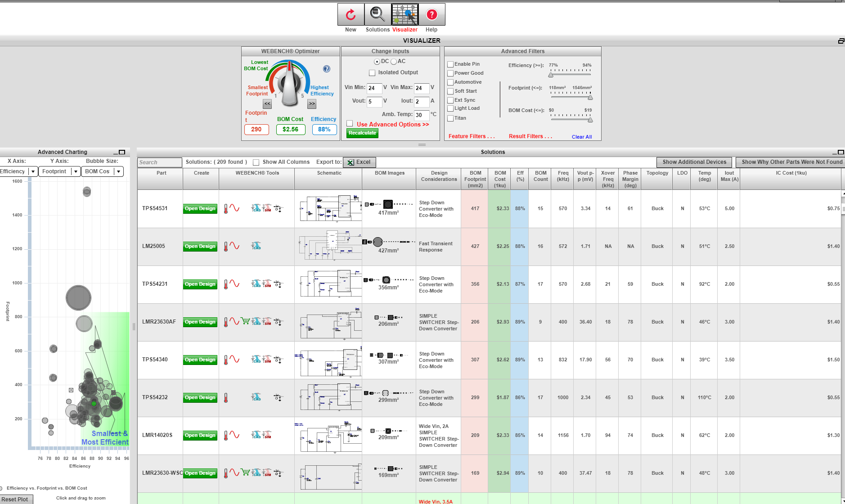Click Show Additional Devices button
This screenshot has width=845, height=504.
click(694, 162)
